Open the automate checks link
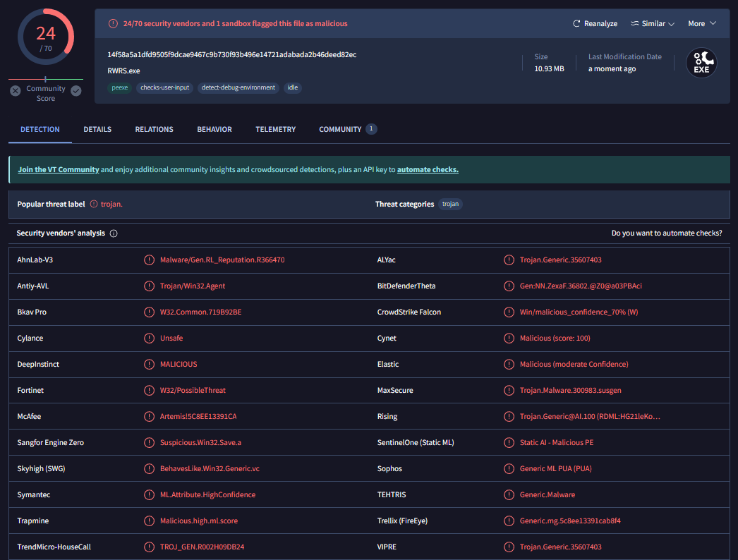The width and height of the screenshot is (738, 560). pyautogui.click(x=428, y=169)
